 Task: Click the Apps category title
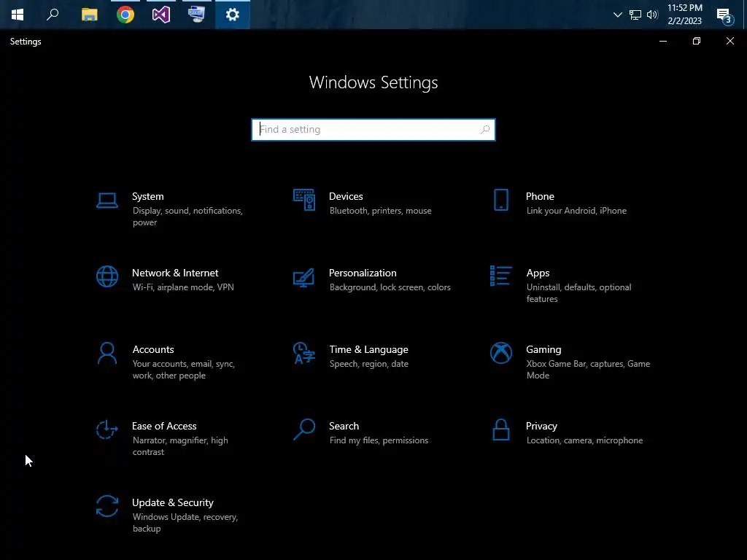(538, 273)
